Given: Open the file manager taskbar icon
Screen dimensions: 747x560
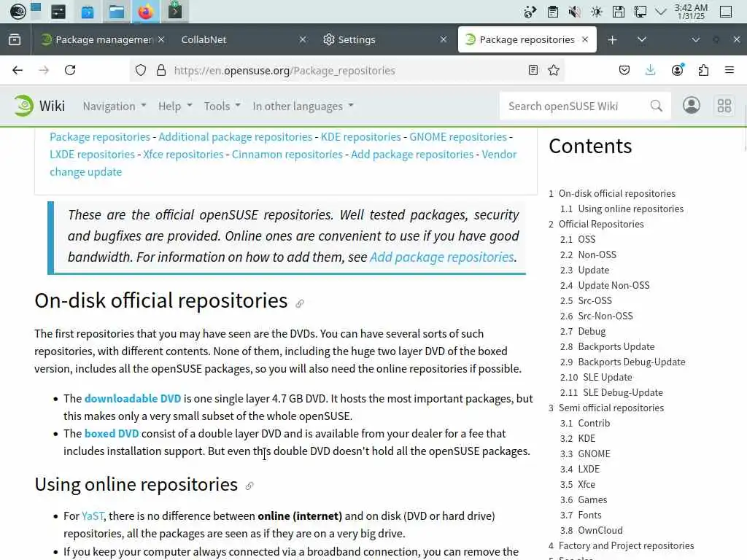Looking at the screenshot, I should [117, 12].
